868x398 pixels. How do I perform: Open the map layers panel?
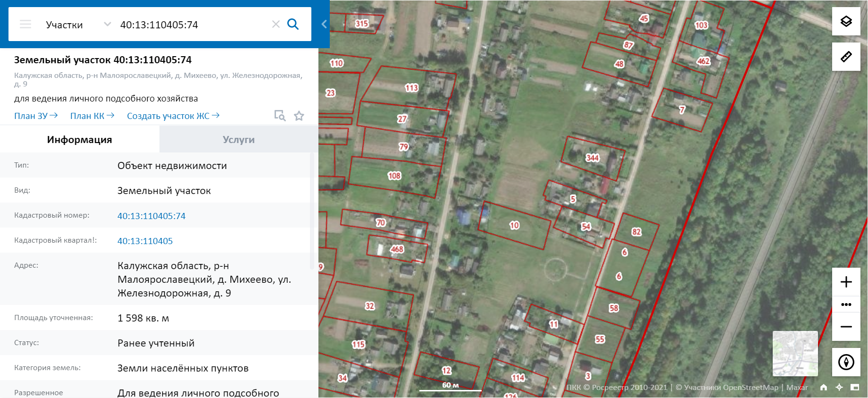tap(846, 21)
